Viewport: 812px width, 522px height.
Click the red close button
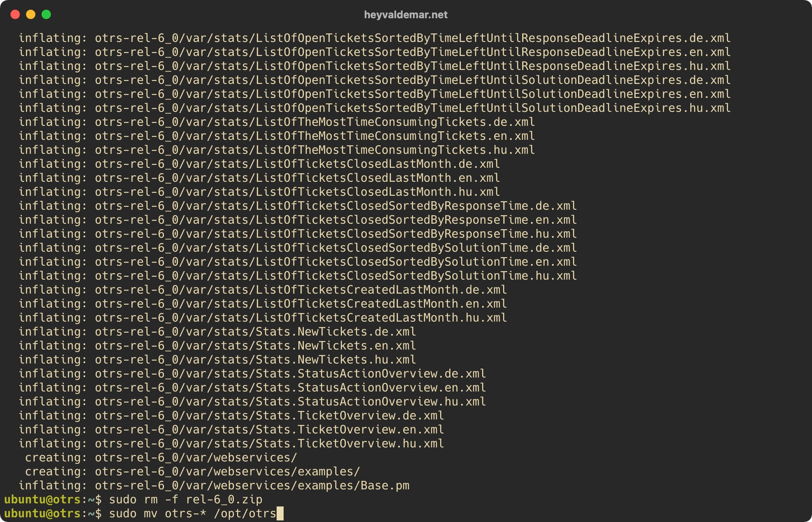[15, 12]
